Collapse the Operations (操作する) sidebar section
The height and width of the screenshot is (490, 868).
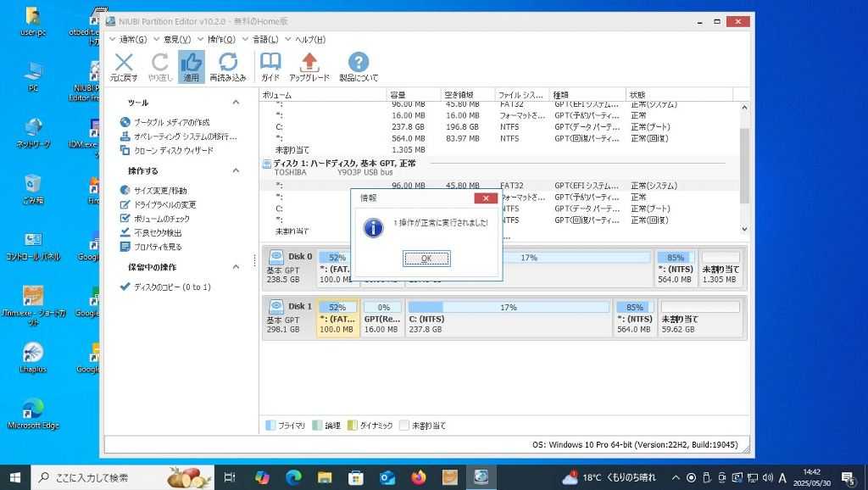[x=236, y=171]
